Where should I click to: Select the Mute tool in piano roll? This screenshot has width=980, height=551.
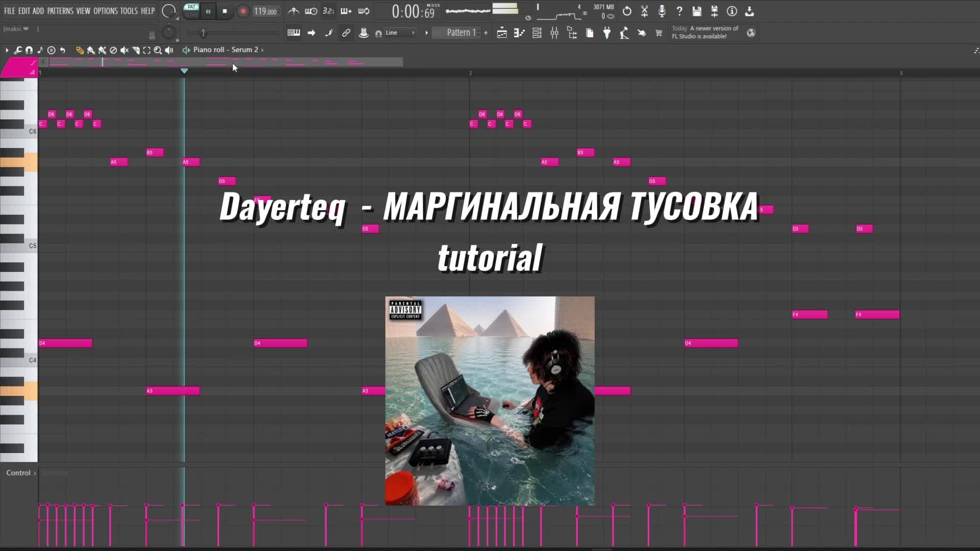click(125, 50)
